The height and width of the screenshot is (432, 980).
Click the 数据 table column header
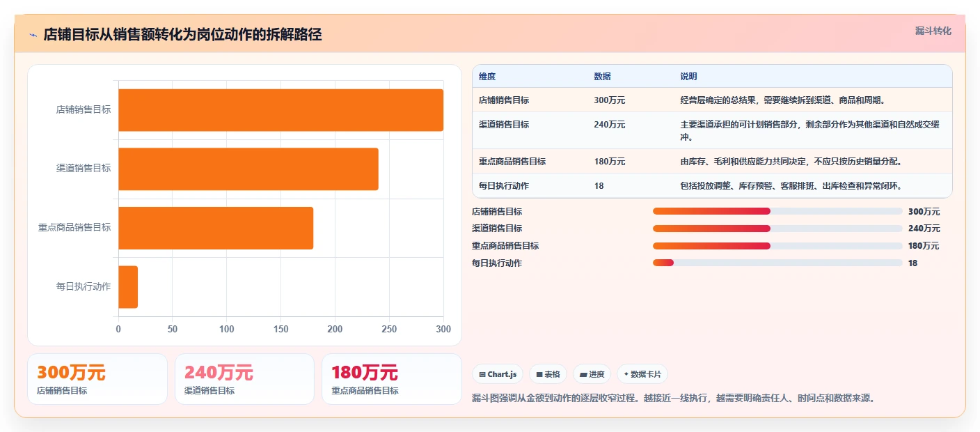[602, 77]
